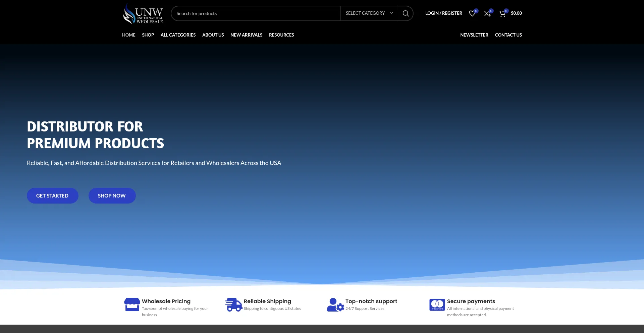Open the Shop menu item

pos(148,35)
